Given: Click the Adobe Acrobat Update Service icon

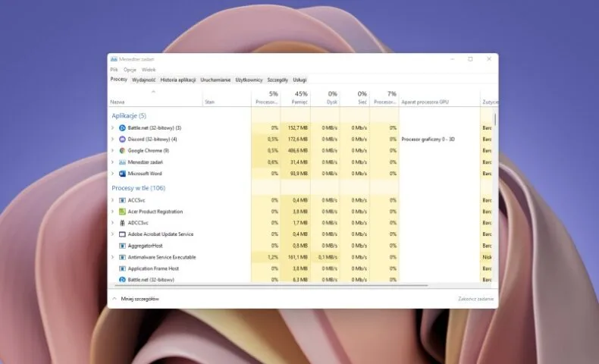Looking at the screenshot, I should tap(122, 234).
